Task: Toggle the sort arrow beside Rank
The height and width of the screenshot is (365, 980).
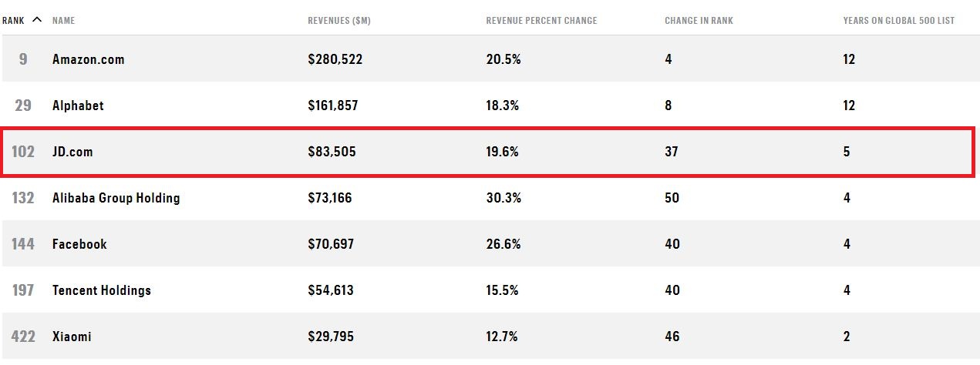Action: pos(37,20)
